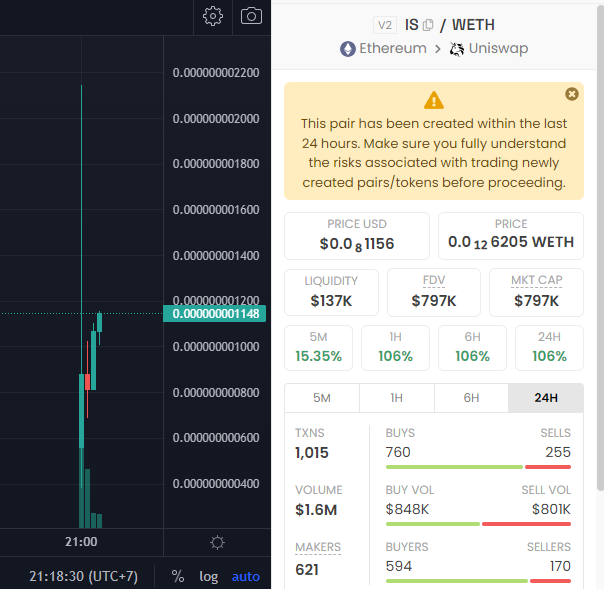Click the buys/sells ratio bar
The height and width of the screenshot is (589, 604).
tap(478, 467)
